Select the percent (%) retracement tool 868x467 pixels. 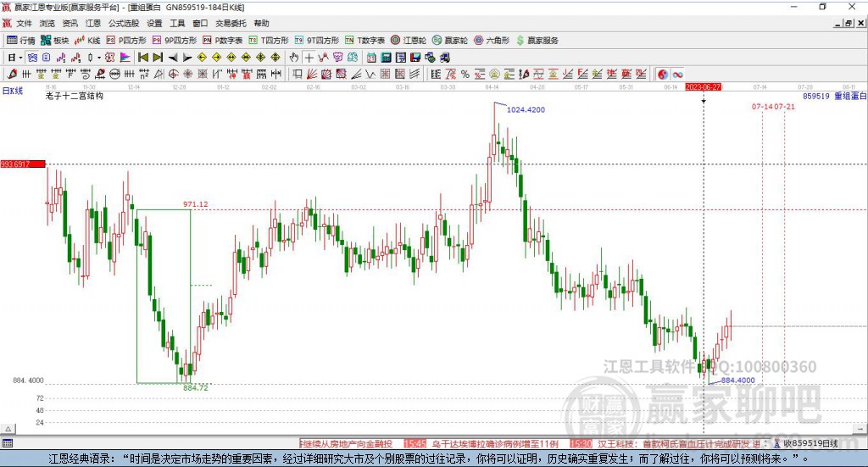(x=465, y=74)
